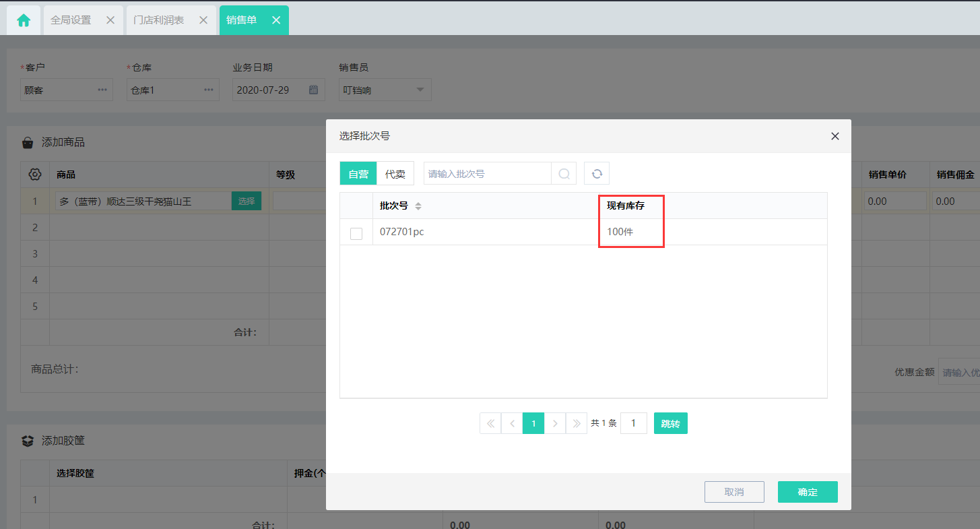Click the 等级 column header

pyautogui.click(x=286, y=175)
